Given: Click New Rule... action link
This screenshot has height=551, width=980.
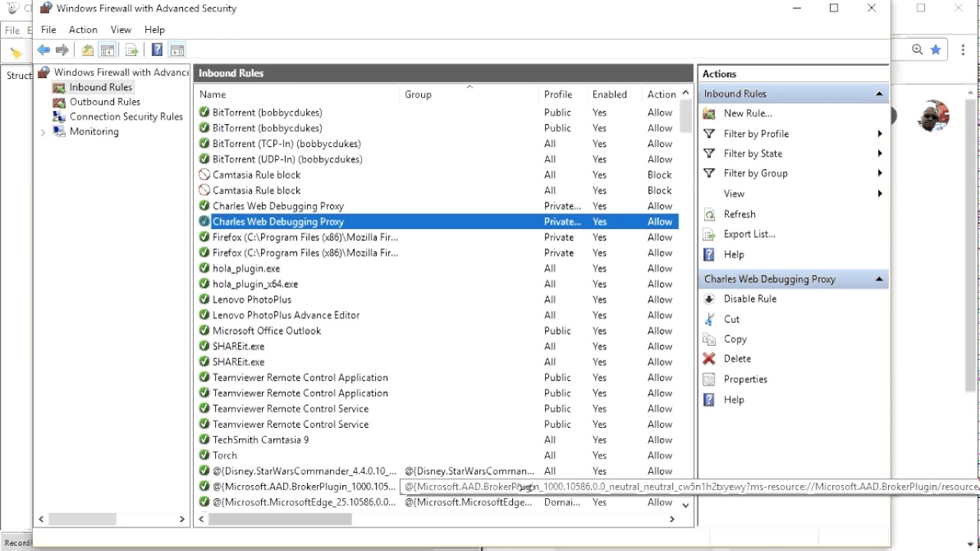Looking at the screenshot, I should coord(748,113).
